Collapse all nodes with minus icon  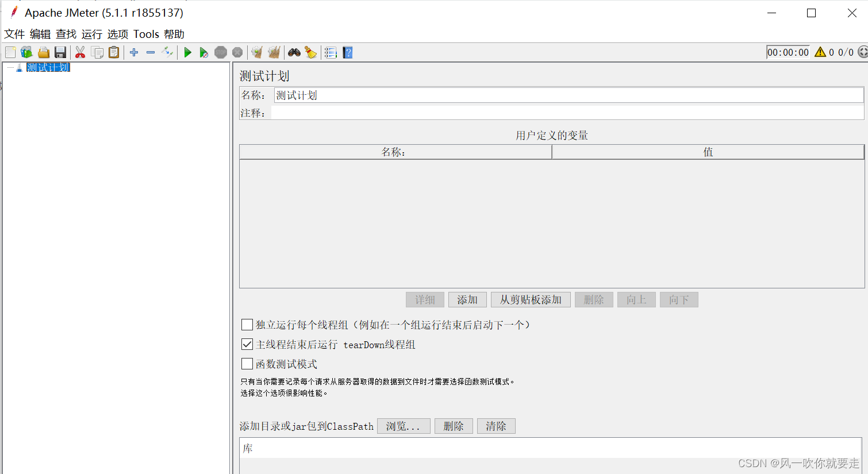click(x=151, y=52)
